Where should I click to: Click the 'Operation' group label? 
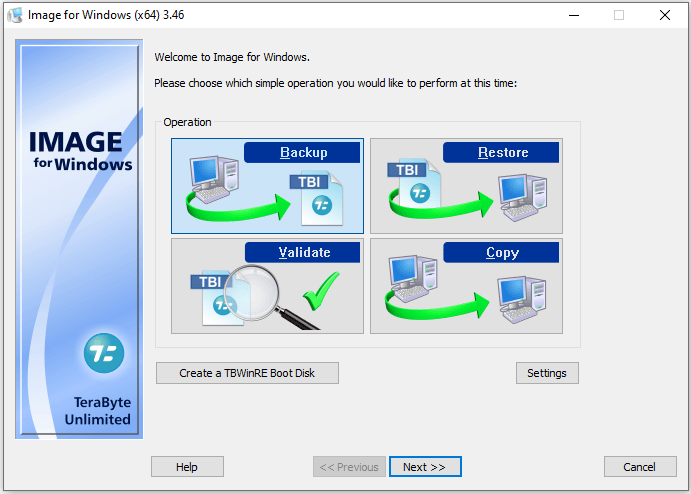(187, 122)
